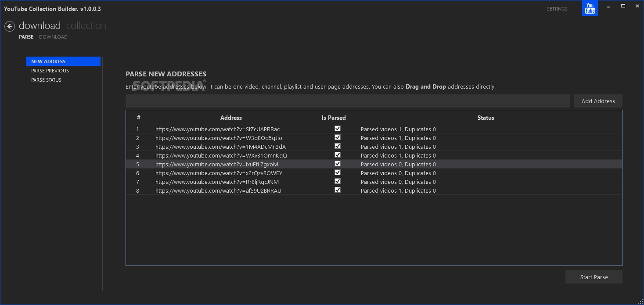Toggle Is Parsed checkbox for W3q8Od5qJio row
644x305 pixels.
[337, 137]
